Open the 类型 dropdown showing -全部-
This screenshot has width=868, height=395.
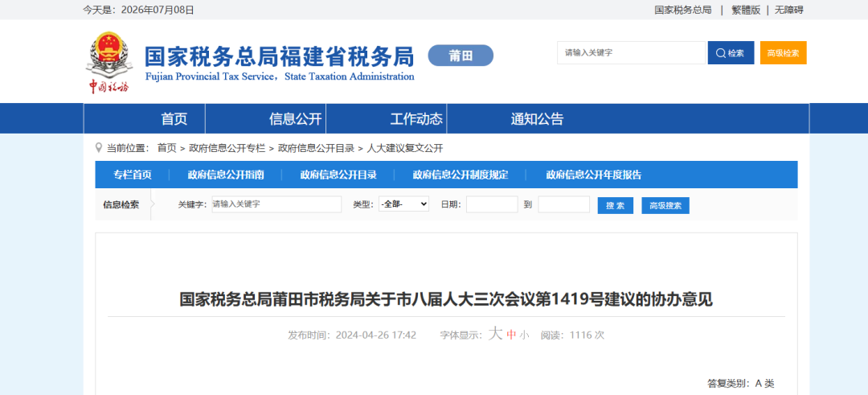pyautogui.click(x=403, y=204)
